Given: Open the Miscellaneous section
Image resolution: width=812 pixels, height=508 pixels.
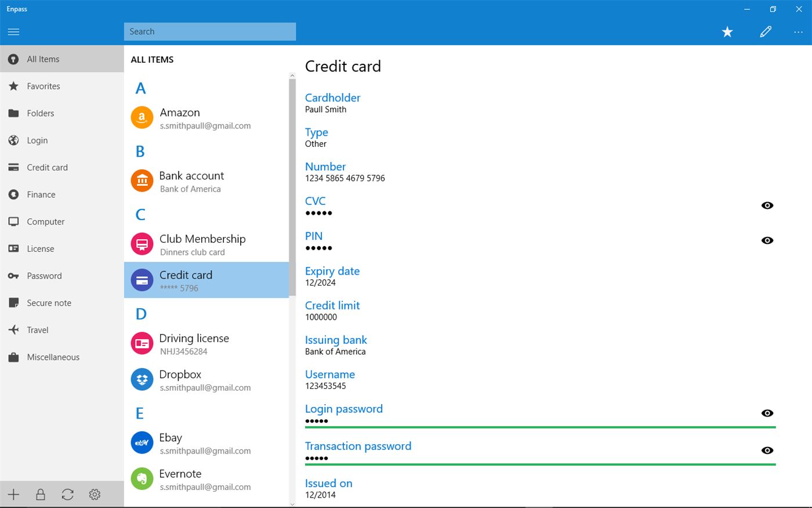Looking at the screenshot, I should 52,357.
